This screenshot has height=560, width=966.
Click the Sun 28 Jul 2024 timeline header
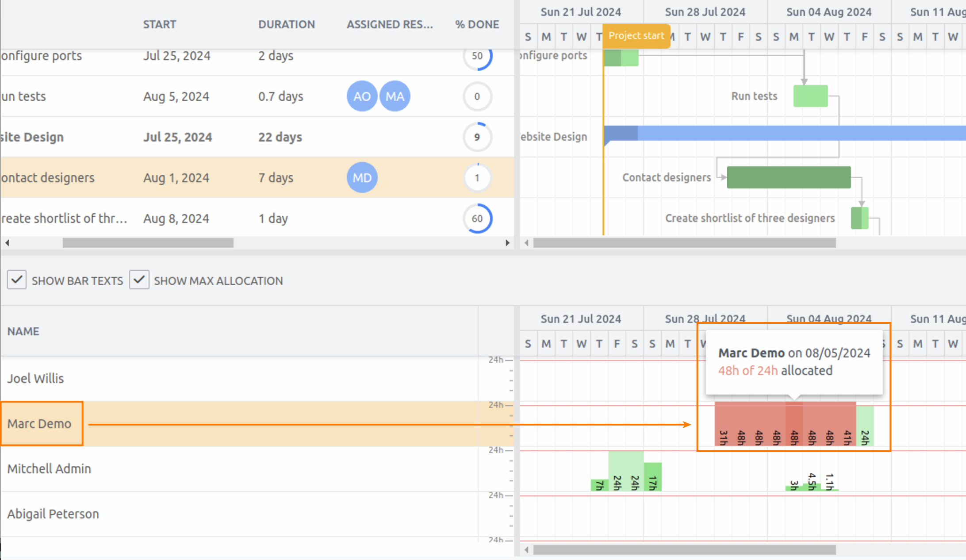[x=705, y=12]
